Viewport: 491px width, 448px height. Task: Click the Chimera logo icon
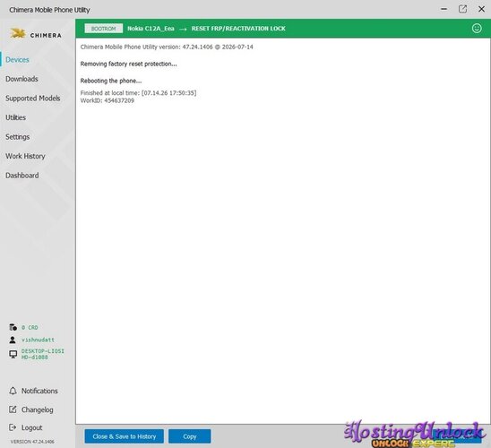(18, 33)
